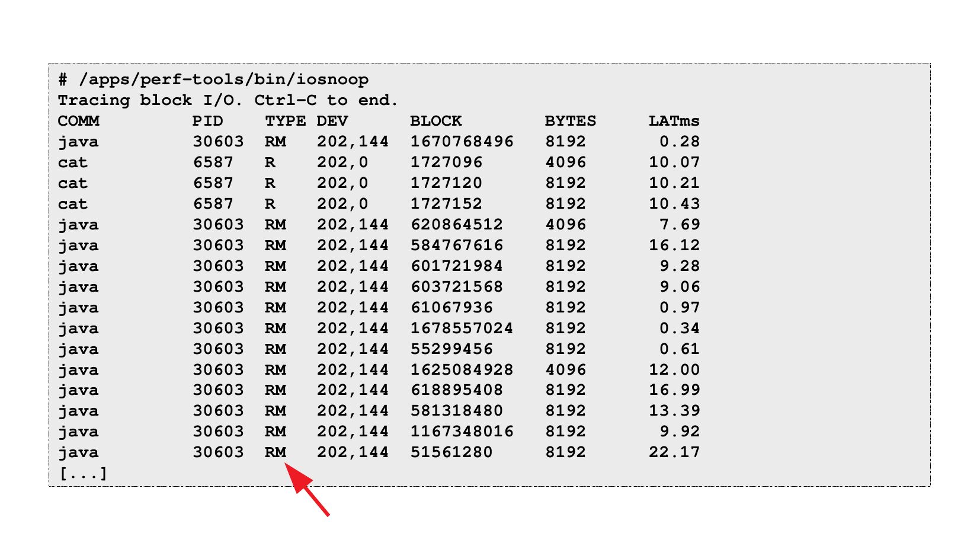Click the 12.00 latency value

(674, 370)
